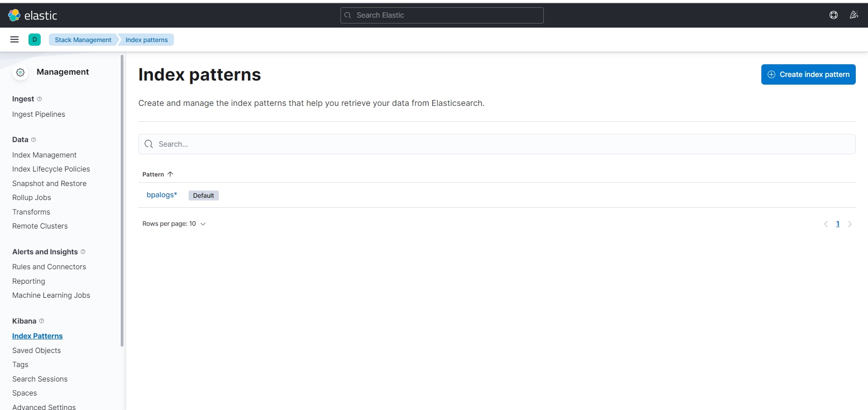Click info icon beside Alerts and Insights

point(83,252)
